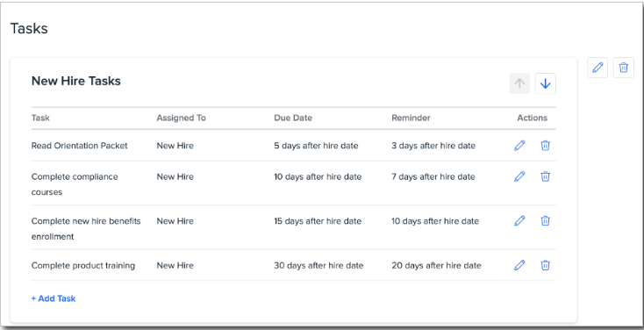Click the 5 days after hire date cell

click(316, 146)
